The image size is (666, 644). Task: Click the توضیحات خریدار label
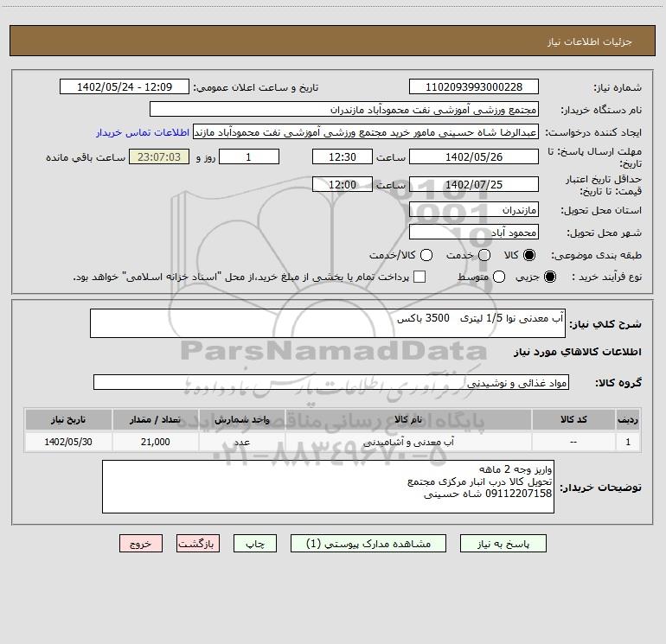pos(600,488)
